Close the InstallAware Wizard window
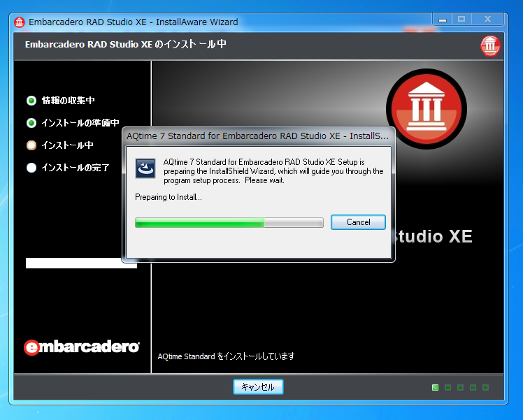The width and height of the screenshot is (523, 420). (487, 20)
